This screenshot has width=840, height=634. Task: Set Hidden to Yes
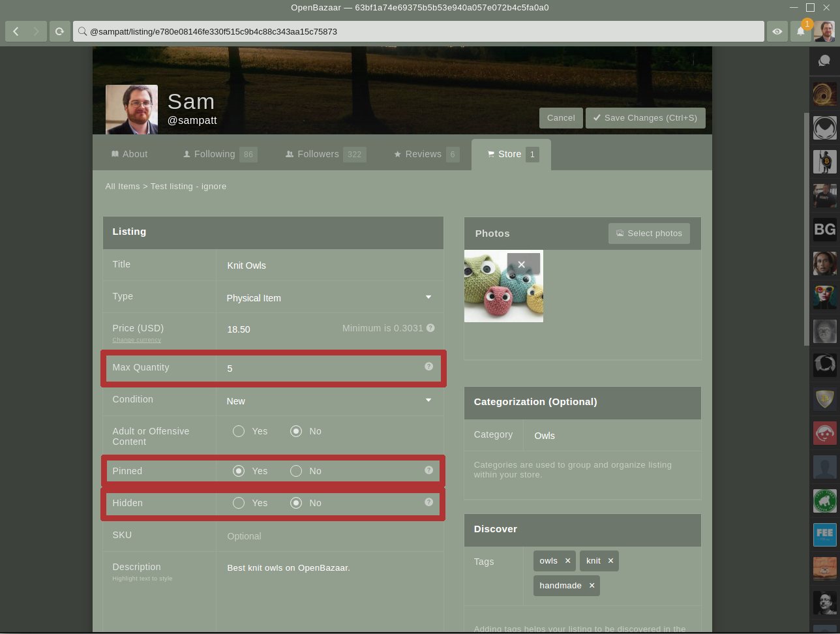point(239,503)
